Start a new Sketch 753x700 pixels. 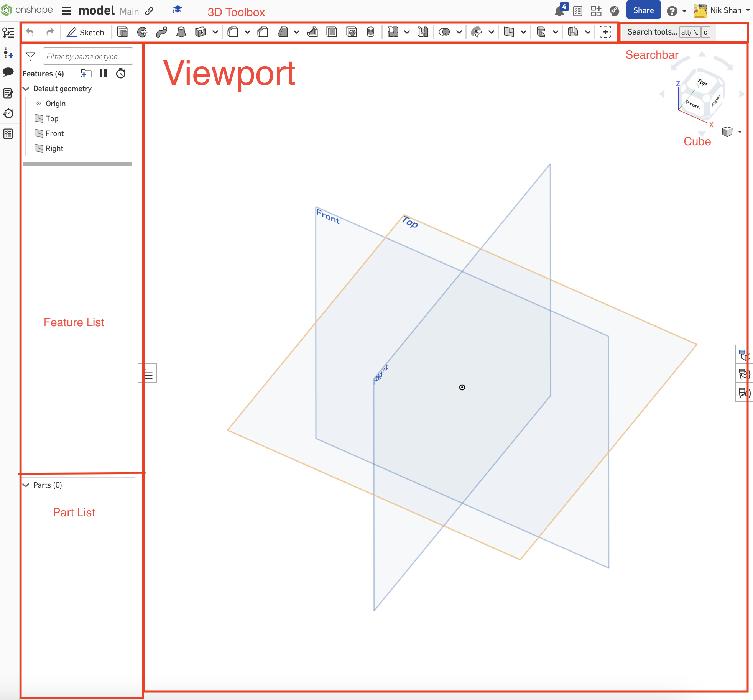[x=86, y=32]
